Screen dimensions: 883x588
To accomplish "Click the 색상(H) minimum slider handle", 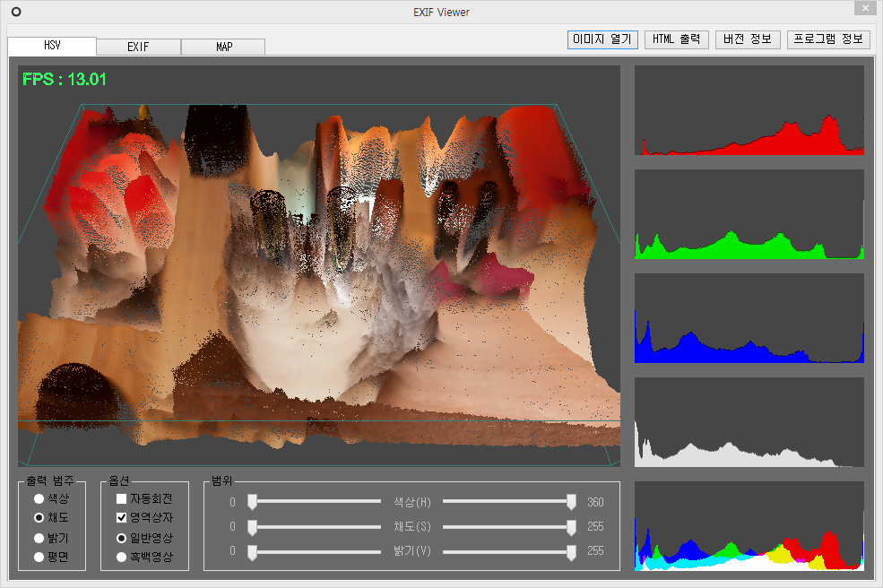I will coord(253,502).
